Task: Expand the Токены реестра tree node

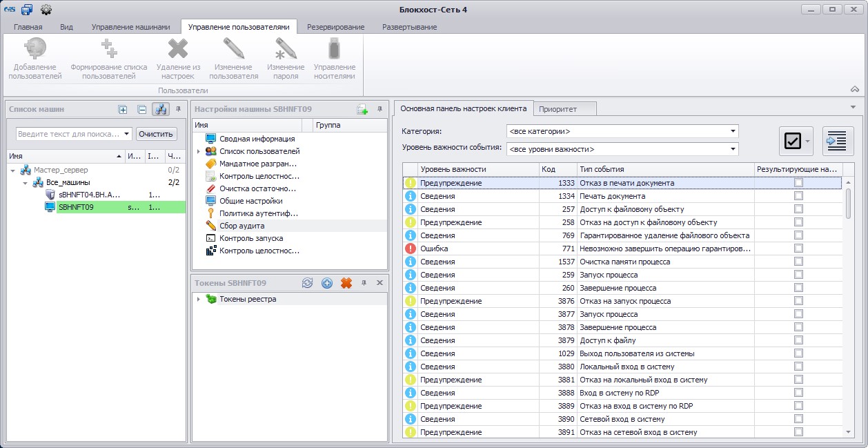Action: [199, 300]
